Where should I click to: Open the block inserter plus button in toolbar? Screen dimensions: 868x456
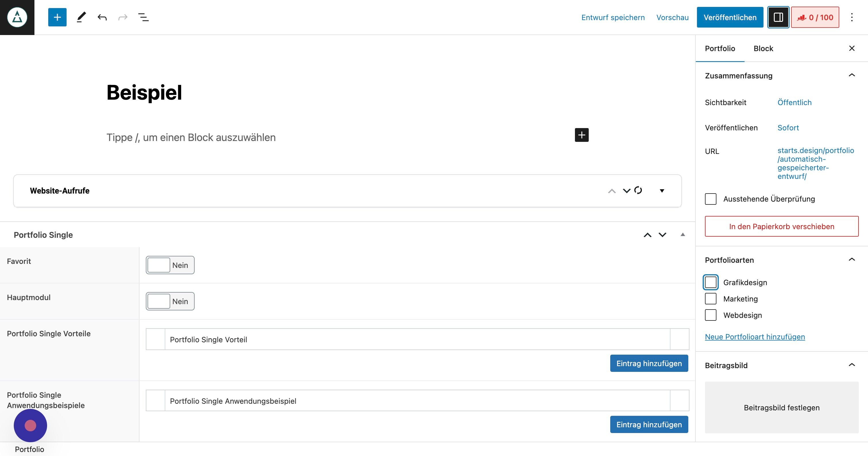pos(57,17)
